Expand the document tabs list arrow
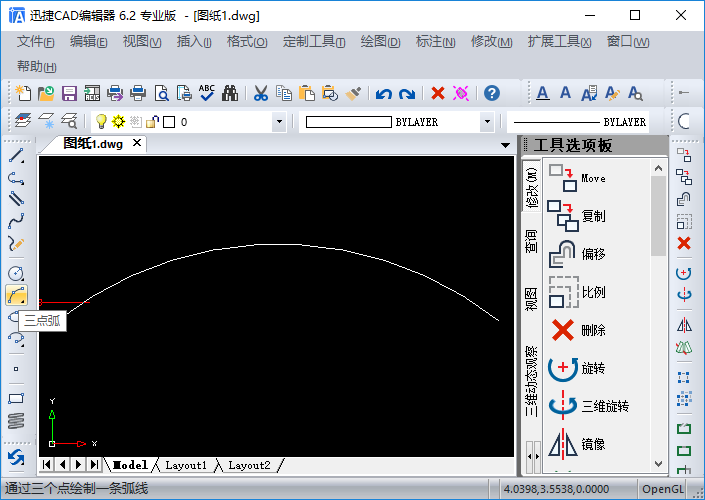 505,145
